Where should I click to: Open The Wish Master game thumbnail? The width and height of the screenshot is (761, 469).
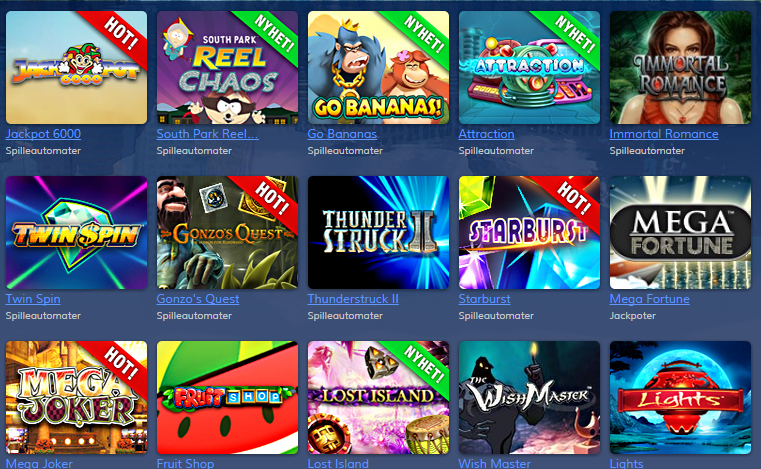point(529,398)
